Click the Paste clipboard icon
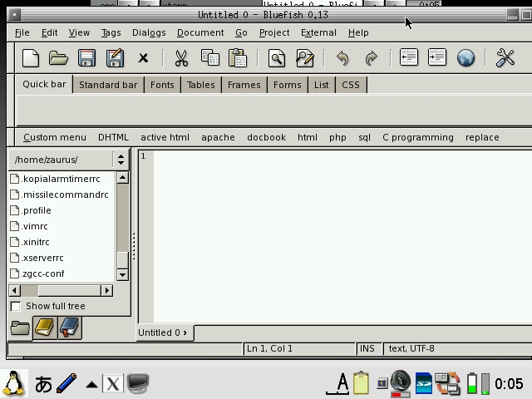The image size is (532, 399). [x=238, y=57]
